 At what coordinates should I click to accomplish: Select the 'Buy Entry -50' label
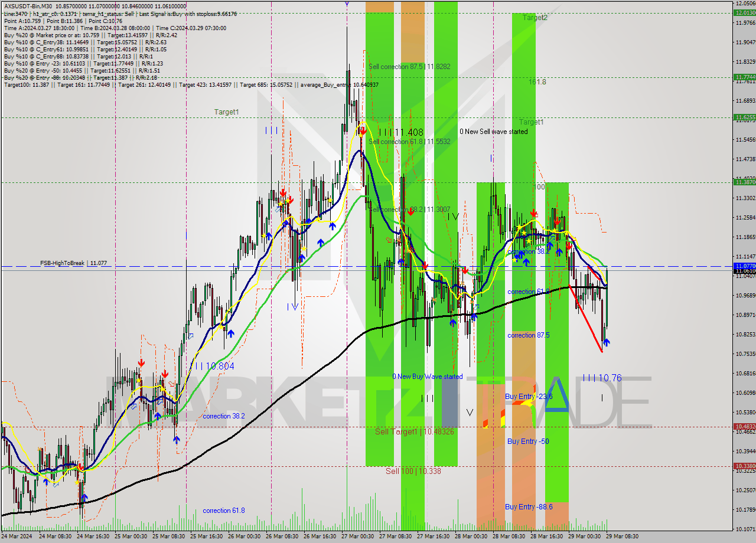coord(528,441)
